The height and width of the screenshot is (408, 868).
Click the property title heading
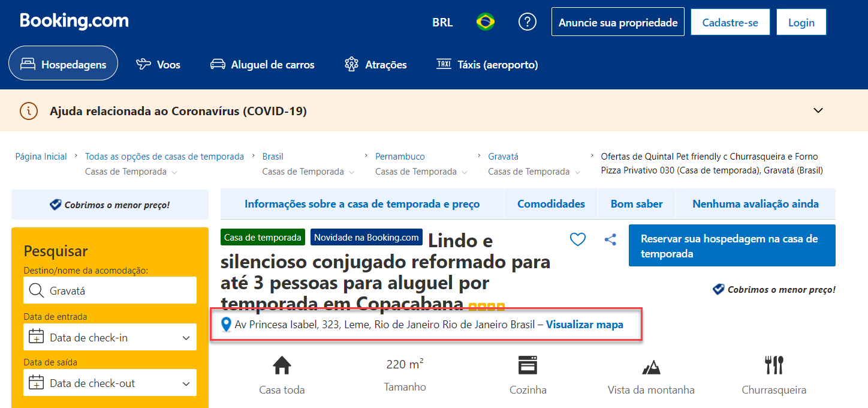[x=385, y=272]
